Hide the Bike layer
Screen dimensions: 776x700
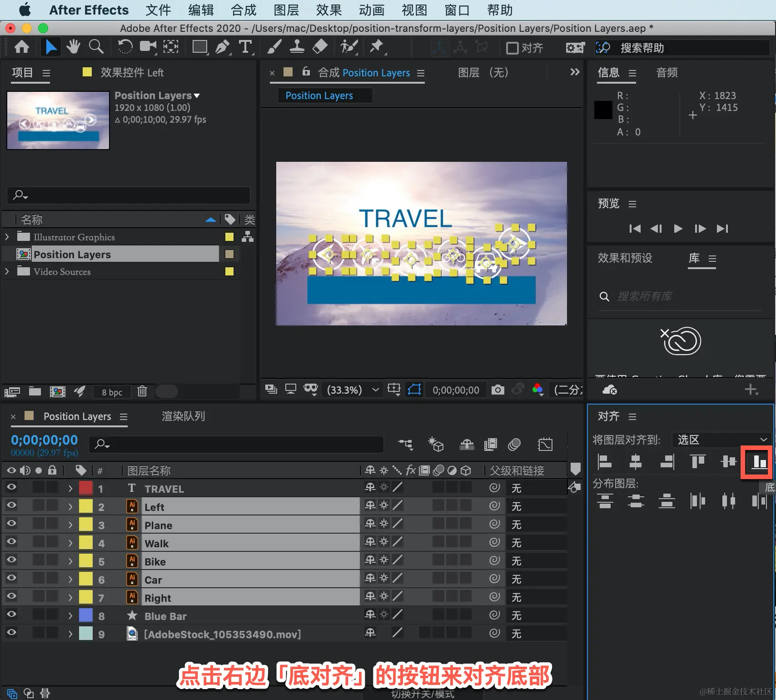coord(11,560)
